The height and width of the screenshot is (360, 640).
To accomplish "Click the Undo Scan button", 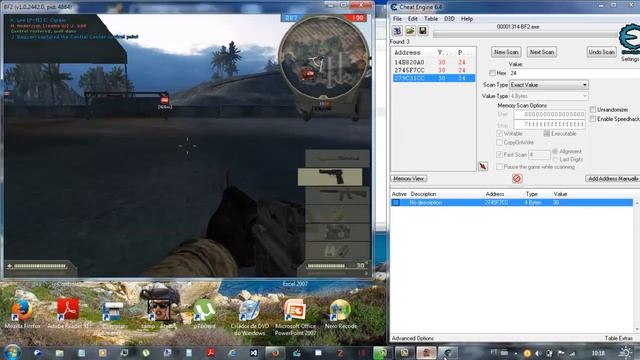I will 602,52.
